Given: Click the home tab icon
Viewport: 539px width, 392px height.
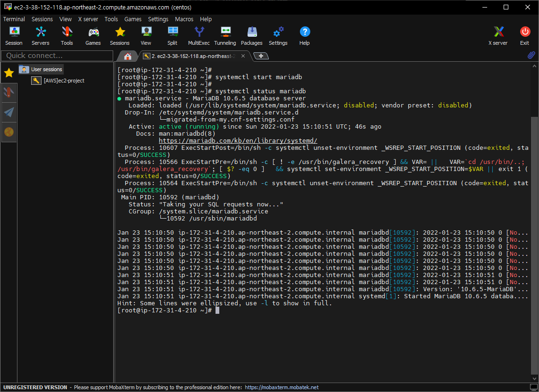Looking at the screenshot, I should 128,56.
